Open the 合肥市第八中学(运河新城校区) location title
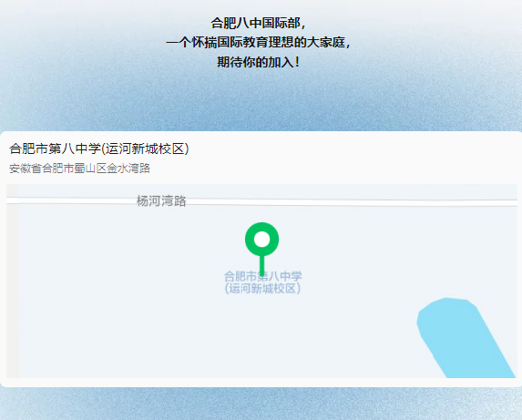Screen dimensions: 522x420 coord(99,149)
